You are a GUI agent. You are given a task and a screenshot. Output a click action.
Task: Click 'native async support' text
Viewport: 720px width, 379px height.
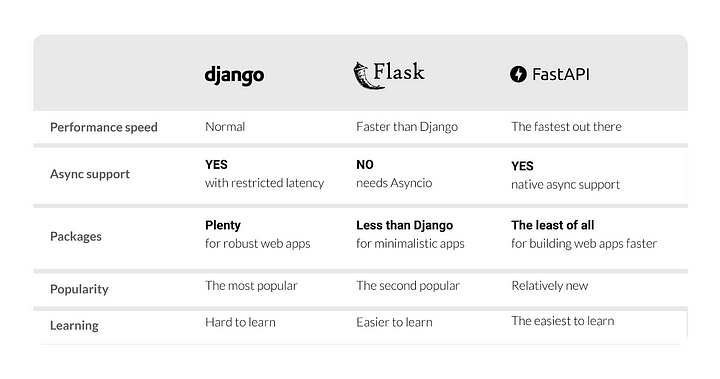pos(566,185)
